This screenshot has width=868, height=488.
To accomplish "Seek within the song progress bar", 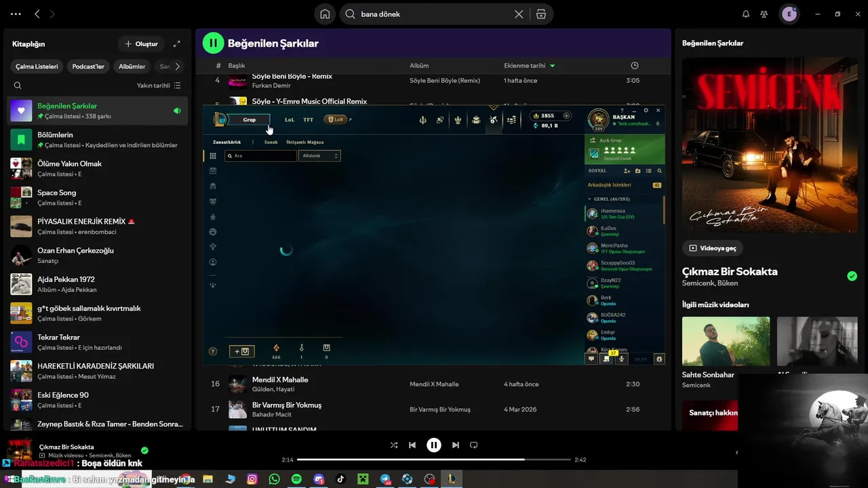I will (434, 460).
